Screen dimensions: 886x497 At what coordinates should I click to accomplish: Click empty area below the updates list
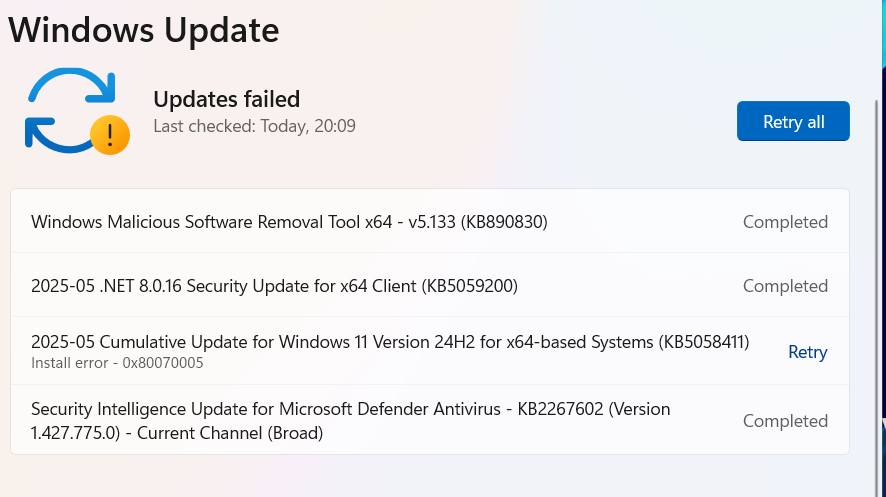429,476
